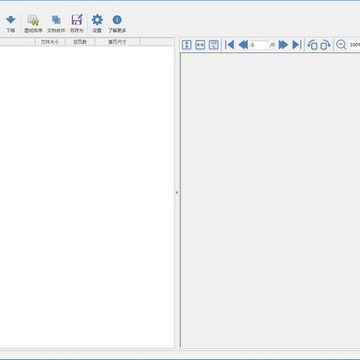Click the 100% zoom level box
360x360 pixels.
(x=354, y=45)
